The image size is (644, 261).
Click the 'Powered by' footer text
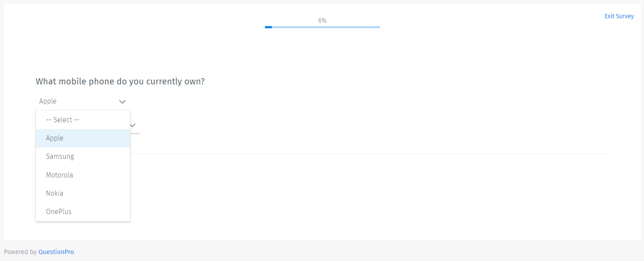pos(20,252)
